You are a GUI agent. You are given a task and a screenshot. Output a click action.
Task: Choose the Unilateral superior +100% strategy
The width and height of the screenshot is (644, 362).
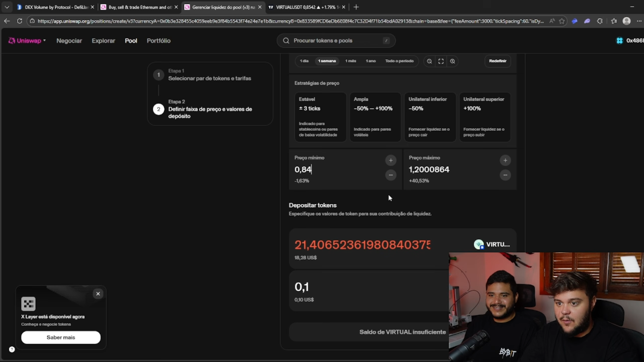(485, 117)
